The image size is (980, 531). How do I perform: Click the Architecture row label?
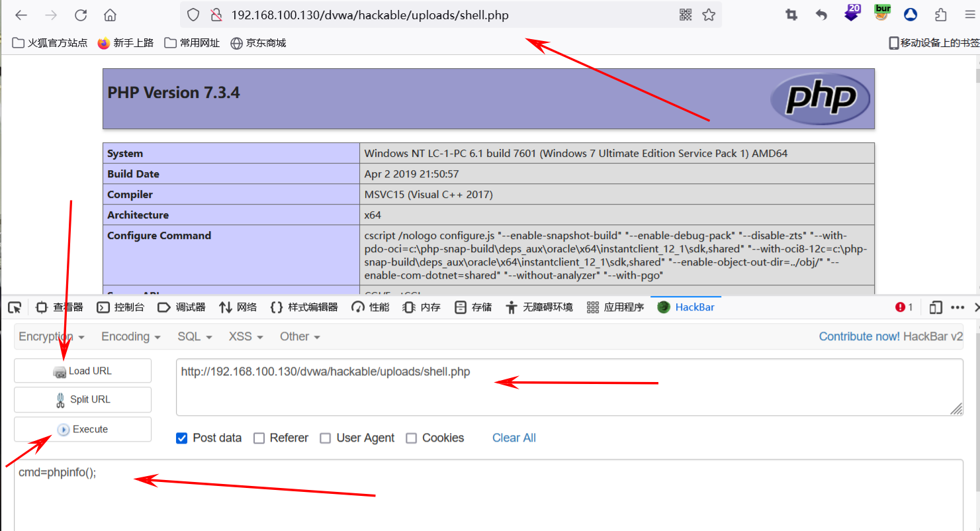(138, 215)
